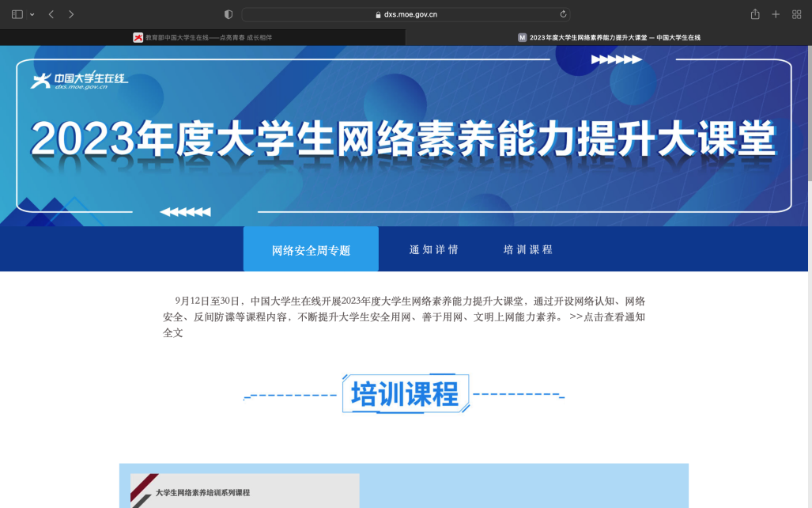Click the dxs.moe.gov.cn address bar
The width and height of the screenshot is (812, 508).
(405, 14)
